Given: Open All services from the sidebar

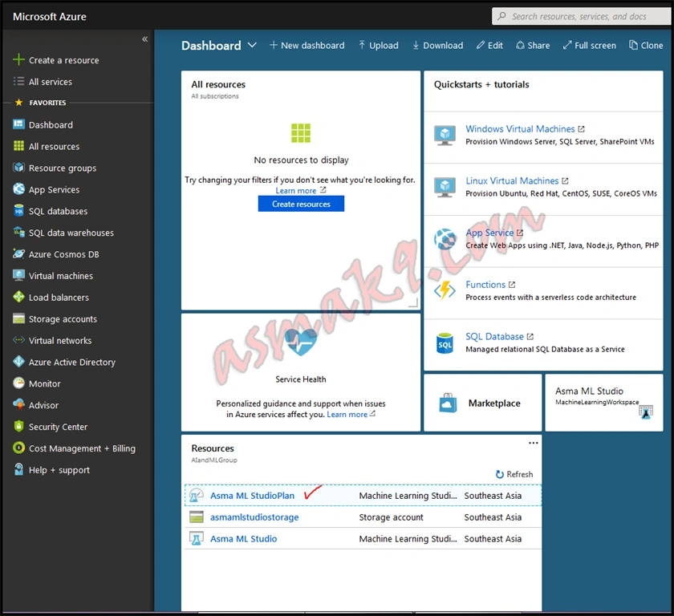Looking at the screenshot, I should 51,82.
